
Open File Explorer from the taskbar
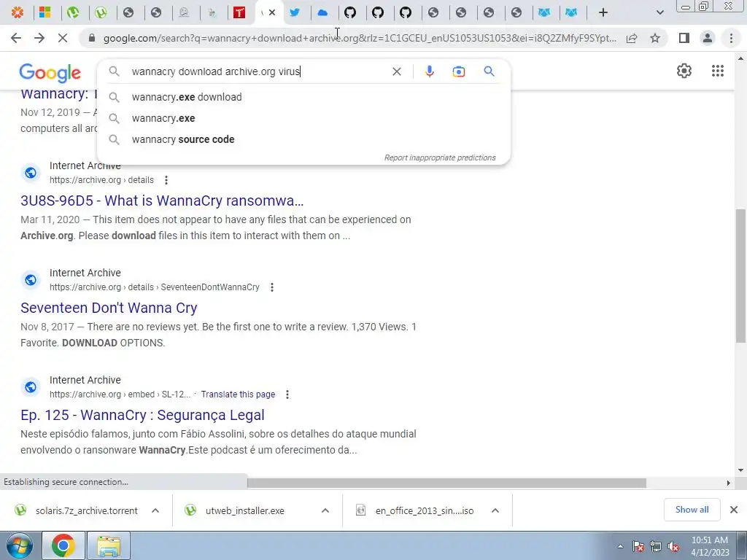108,545
